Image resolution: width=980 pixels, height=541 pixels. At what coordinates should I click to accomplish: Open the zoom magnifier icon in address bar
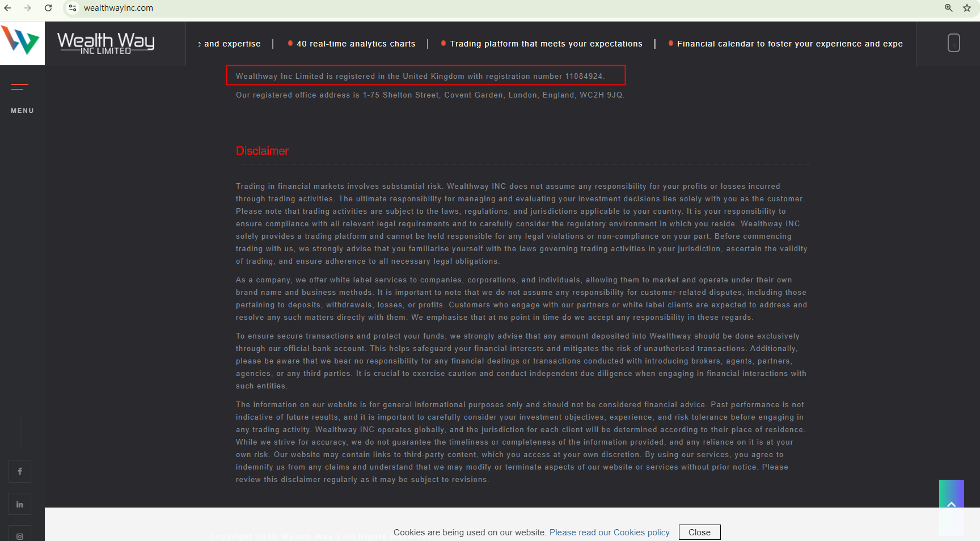pos(948,8)
